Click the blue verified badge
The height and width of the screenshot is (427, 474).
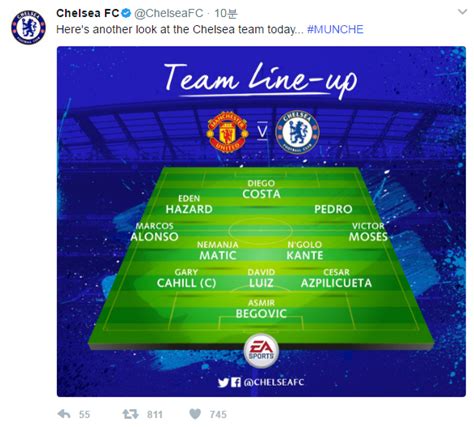(x=126, y=13)
